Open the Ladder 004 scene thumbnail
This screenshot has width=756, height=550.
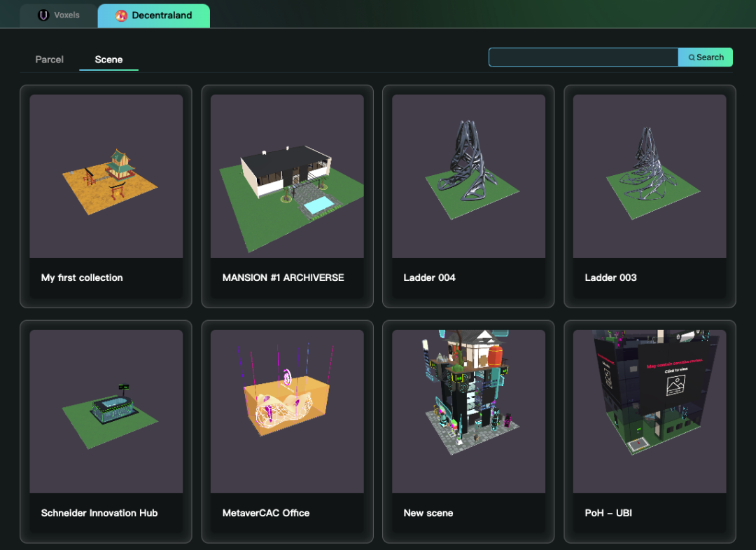pos(468,176)
